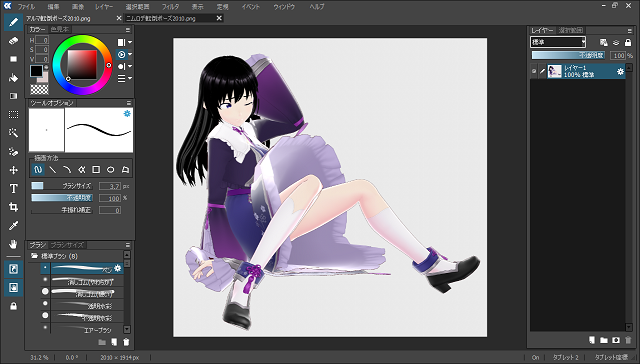The image size is (640, 364).
Task: Toggle the lock icon in left toolbar
Action: tap(13, 306)
